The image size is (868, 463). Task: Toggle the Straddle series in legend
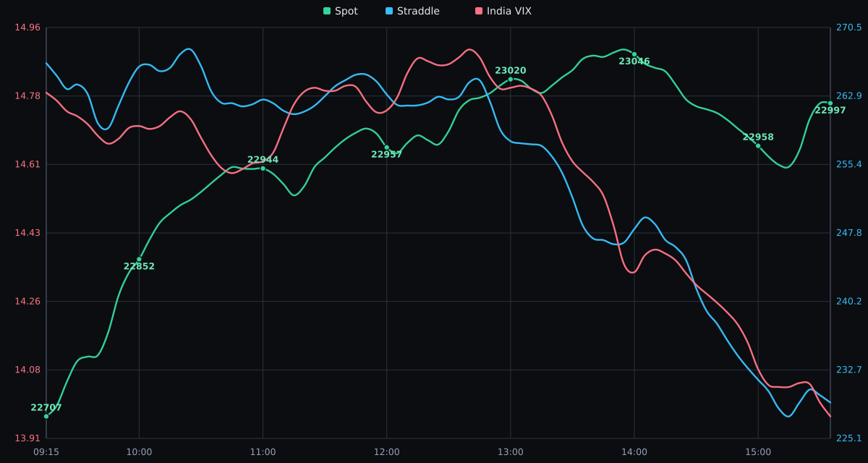coord(412,11)
